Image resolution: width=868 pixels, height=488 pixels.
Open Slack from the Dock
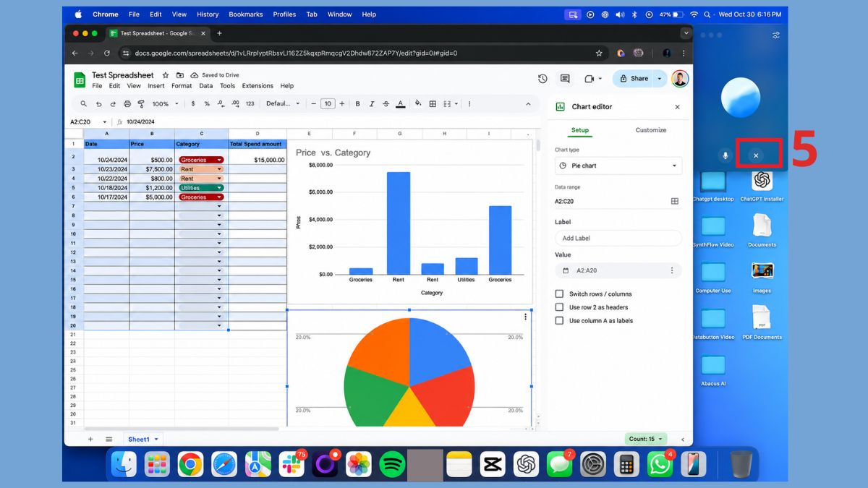[x=292, y=464]
